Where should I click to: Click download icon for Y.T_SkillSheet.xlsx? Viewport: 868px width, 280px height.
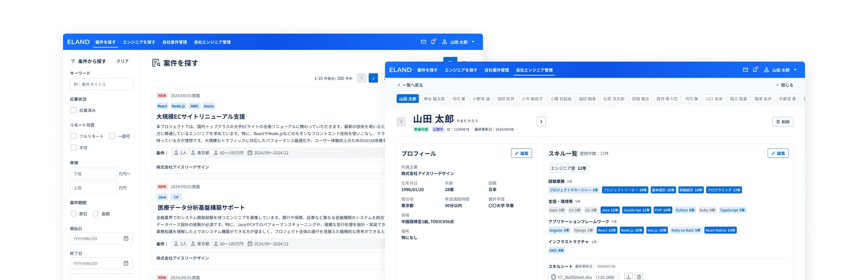[x=629, y=277]
